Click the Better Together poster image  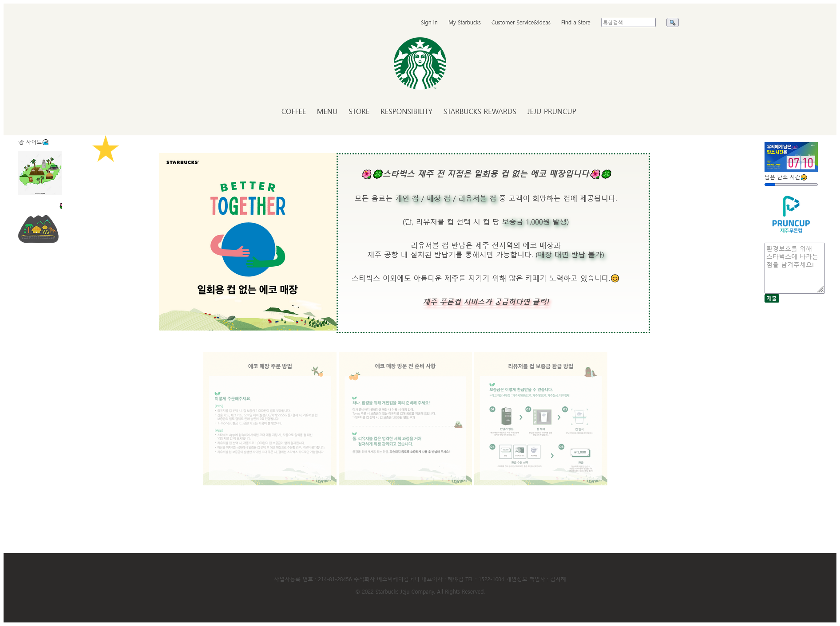click(248, 242)
